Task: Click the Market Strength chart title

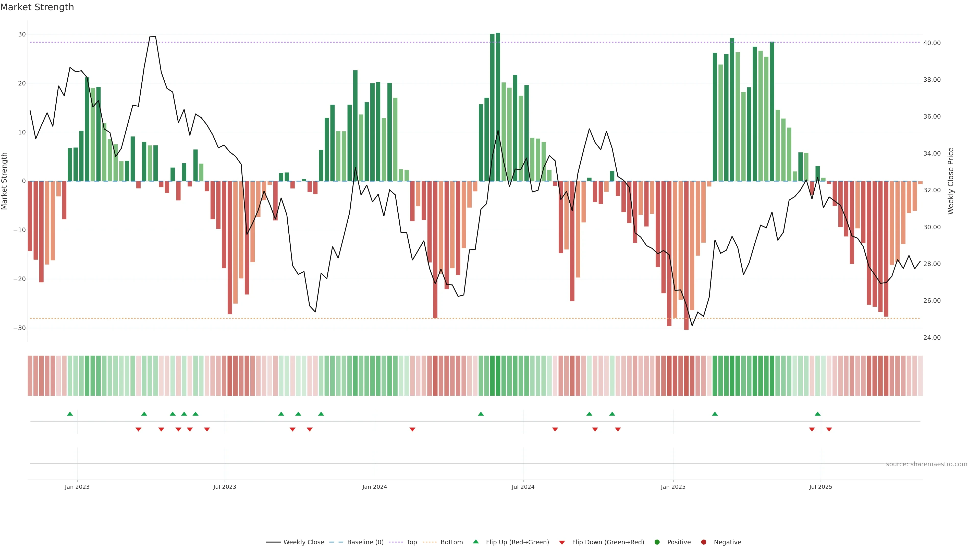Action: click(x=37, y=7)
